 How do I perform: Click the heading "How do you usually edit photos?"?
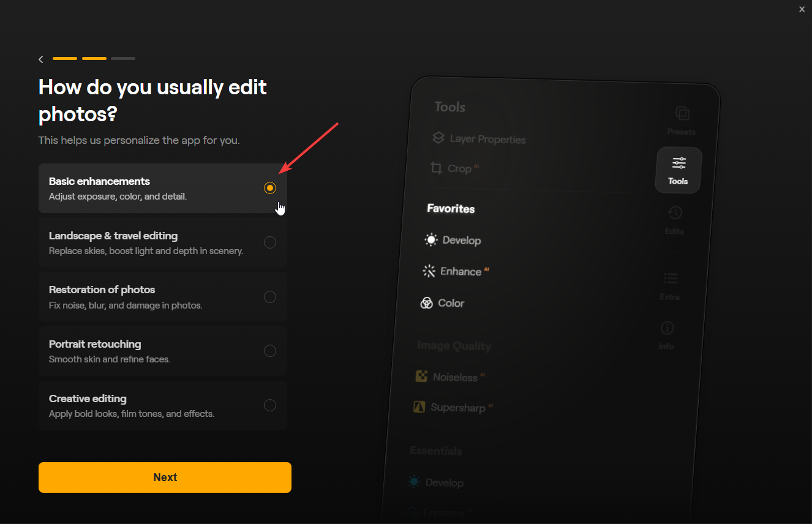pyautogui.click(x=152, y=100)
